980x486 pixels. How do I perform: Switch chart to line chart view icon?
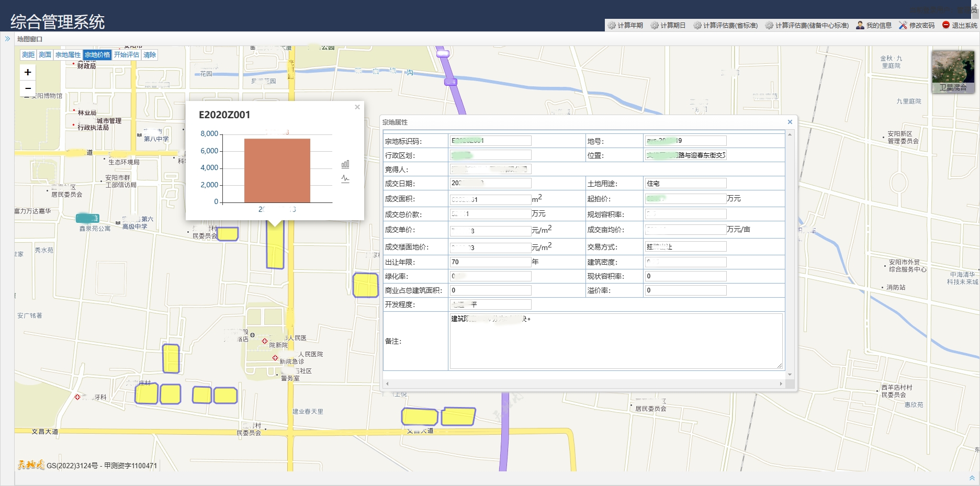click(345, 178)
